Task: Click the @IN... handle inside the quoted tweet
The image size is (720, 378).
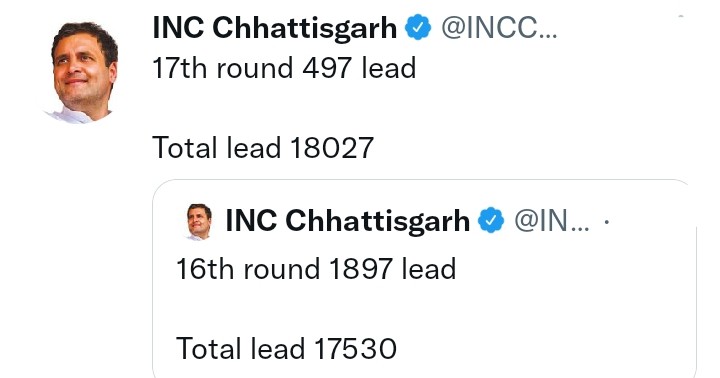Action: click(x=552, y=220)
